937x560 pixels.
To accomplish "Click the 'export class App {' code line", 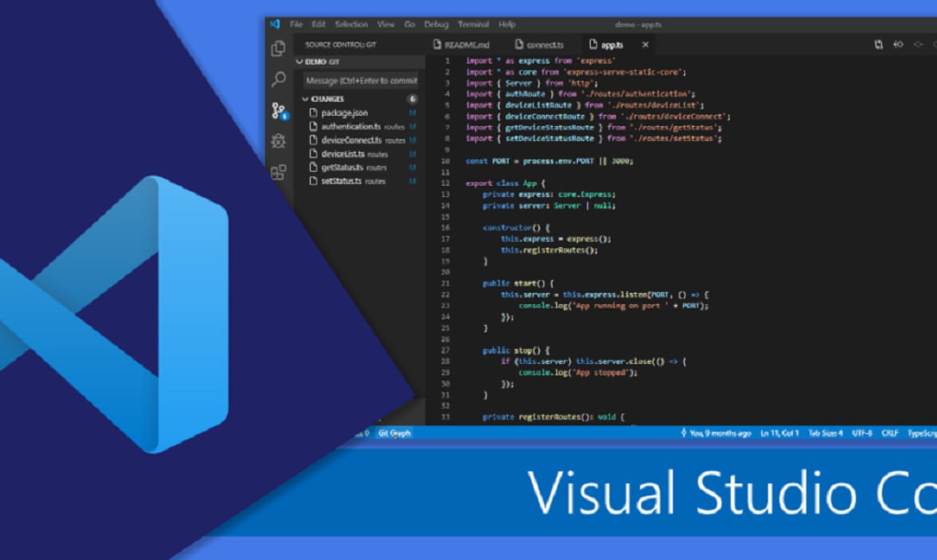I will tap(506, 184).
